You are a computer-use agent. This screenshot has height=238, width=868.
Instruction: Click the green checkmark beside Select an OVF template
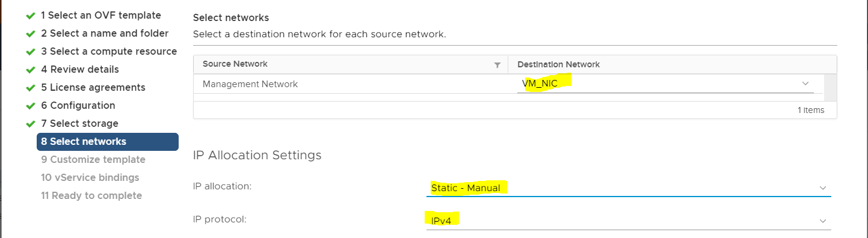coord(31,16)
